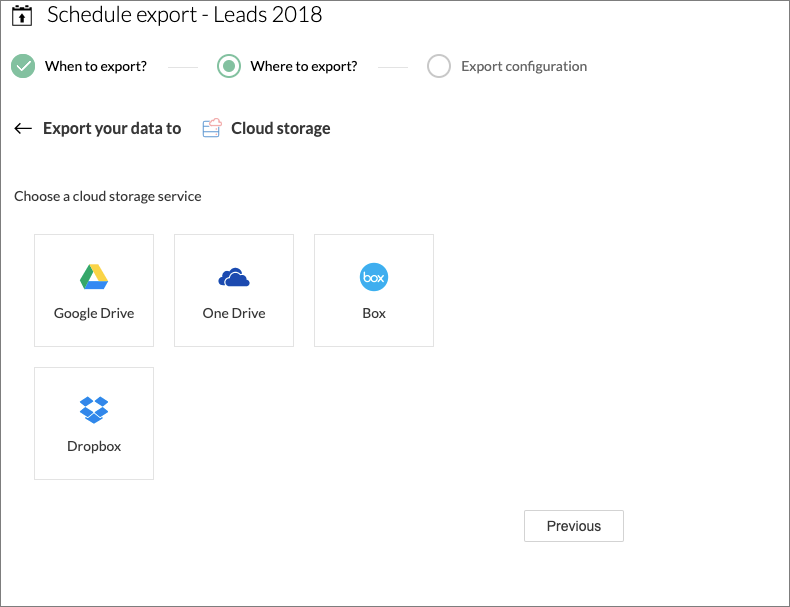Click the Previous button

pyautogui.click(x=574, y=526)
